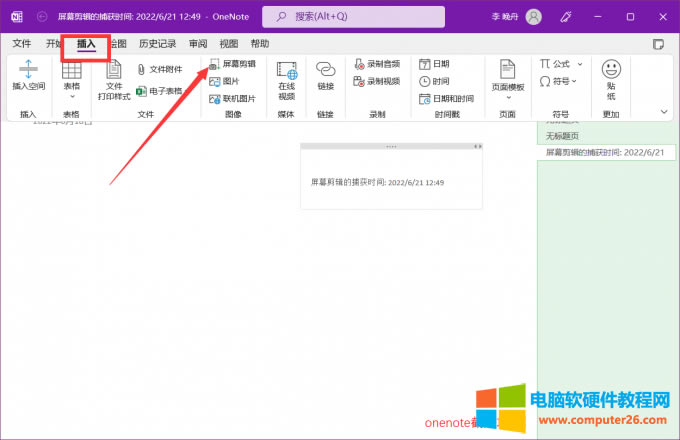
Task: Expand the 表格 table dropdown
Action: (72, 80)
